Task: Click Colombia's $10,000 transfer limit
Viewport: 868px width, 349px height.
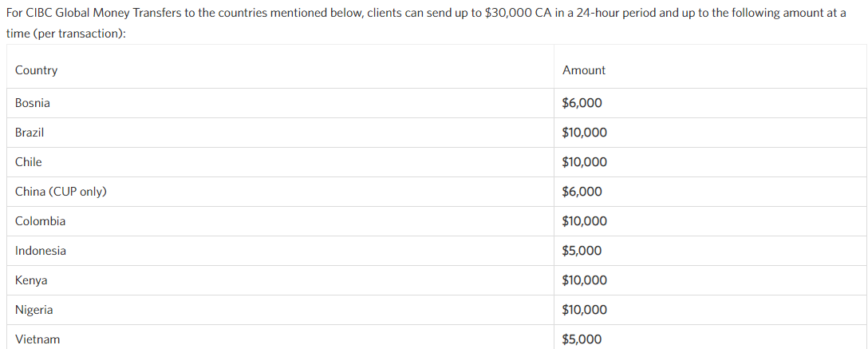Action: (x=585, y=221)
